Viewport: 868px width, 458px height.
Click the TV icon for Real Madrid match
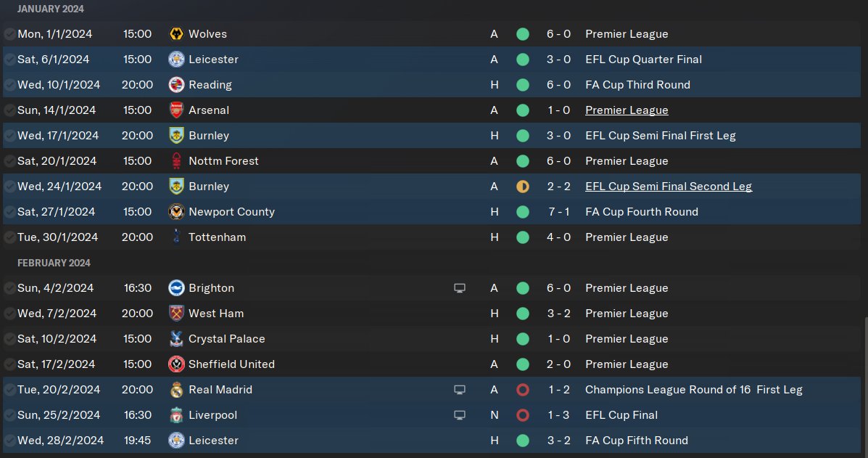[459, 390]
